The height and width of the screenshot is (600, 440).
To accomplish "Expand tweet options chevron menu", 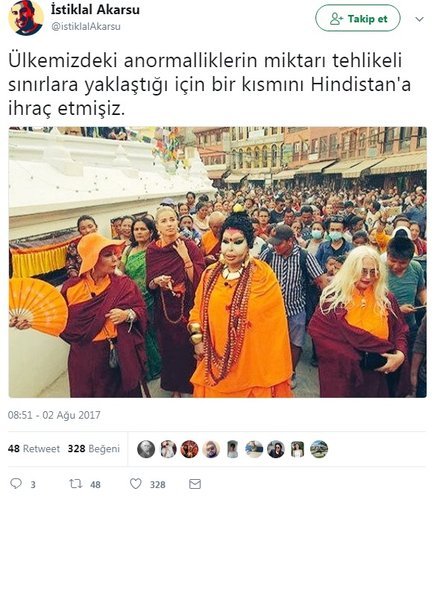I will pos(420,19).
